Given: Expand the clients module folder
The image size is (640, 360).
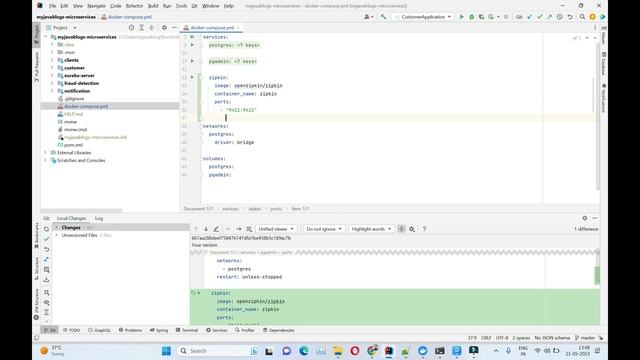Looking at the screenshot, I should (52, 60).
